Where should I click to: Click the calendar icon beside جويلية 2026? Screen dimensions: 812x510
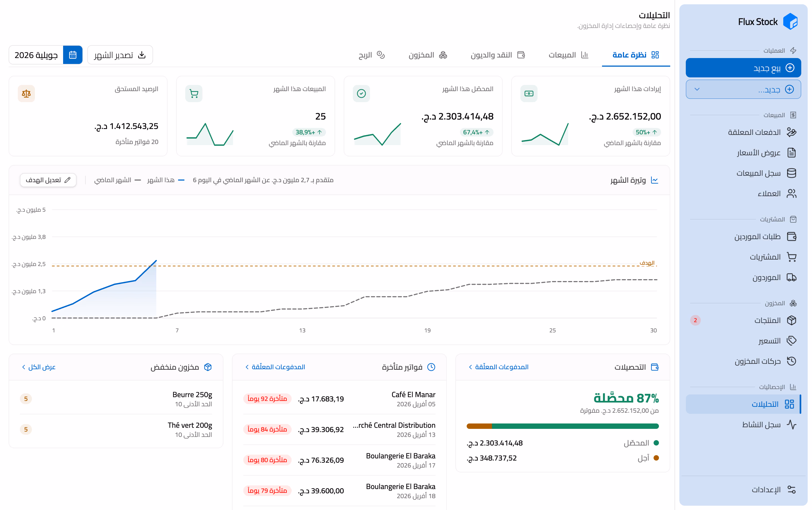coord(73,55)
